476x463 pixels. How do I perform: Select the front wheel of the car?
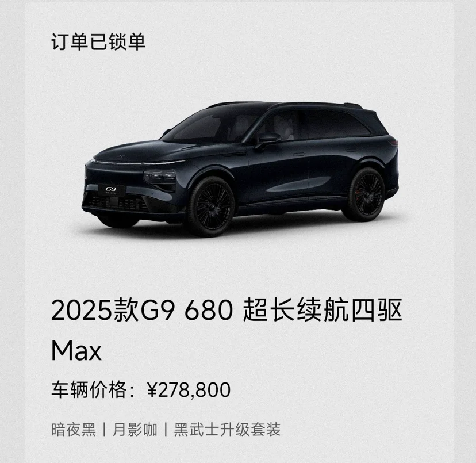pyautogui.click(x=212, y=206)
